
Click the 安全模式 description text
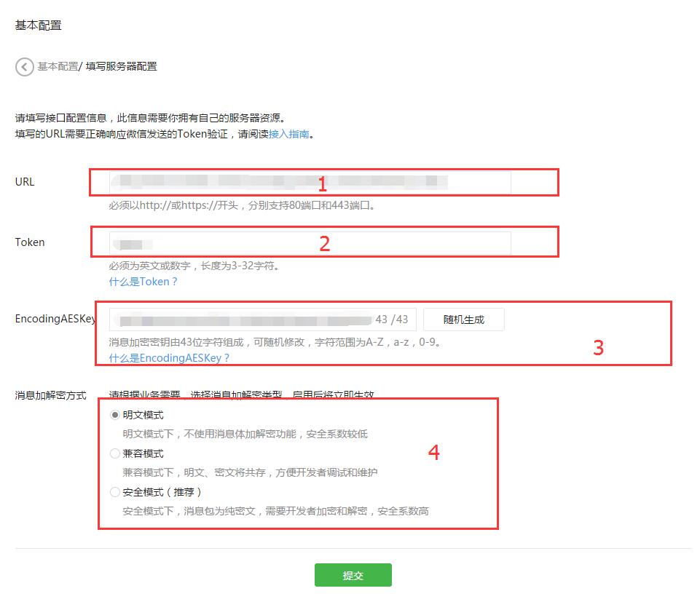(x=275, y=511)
